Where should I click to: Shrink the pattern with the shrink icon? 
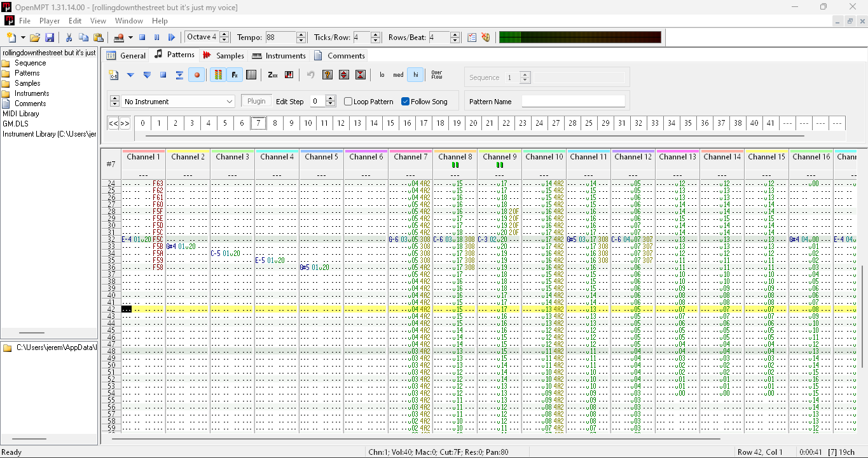(x=361, y=75)
